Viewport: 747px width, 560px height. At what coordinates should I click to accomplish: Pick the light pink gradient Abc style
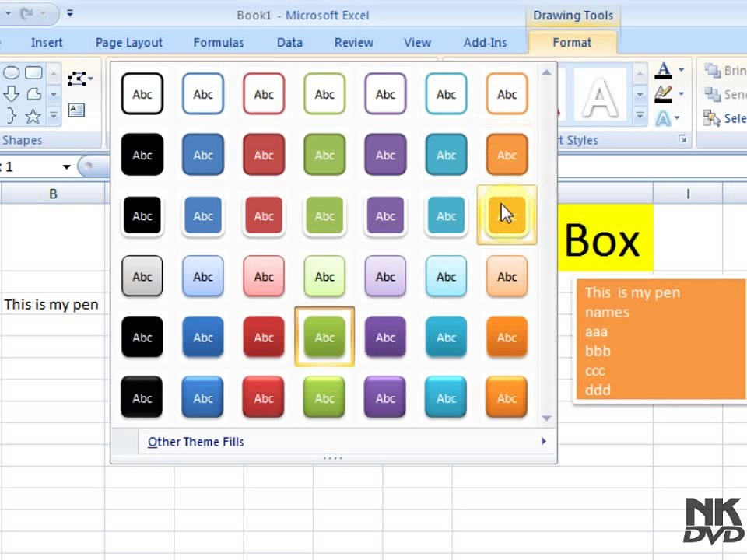pyautogui.click(x=264, y=276)
